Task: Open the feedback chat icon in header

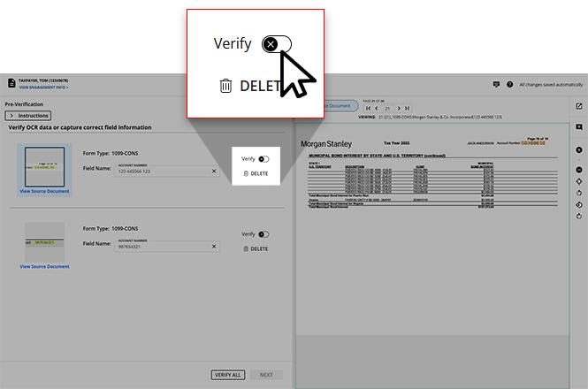Action: (496, 84)
